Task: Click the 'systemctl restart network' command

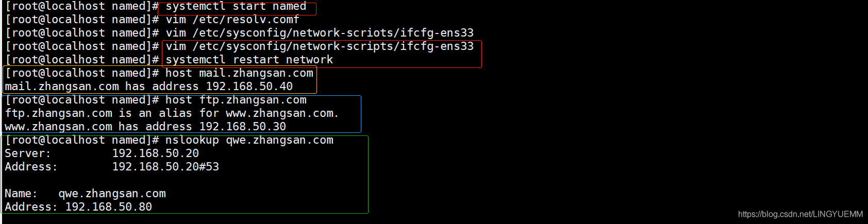Action: coord(249,60)
